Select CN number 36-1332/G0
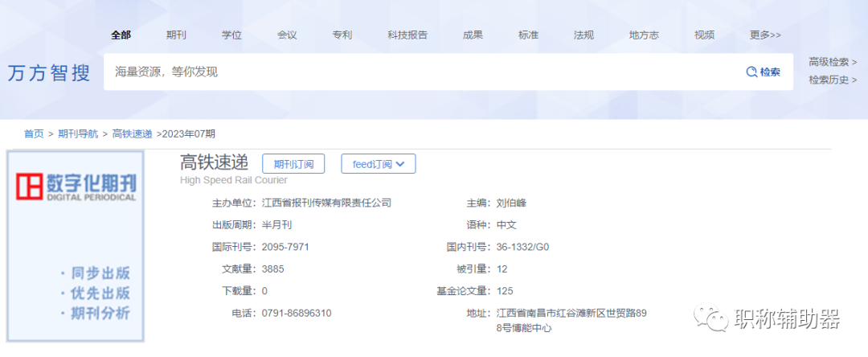 point(523,247)
